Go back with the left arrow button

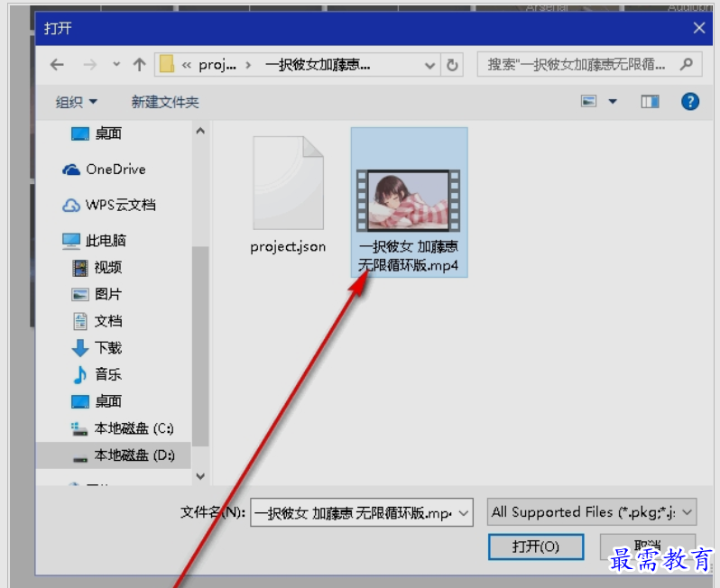click(57, 64)
